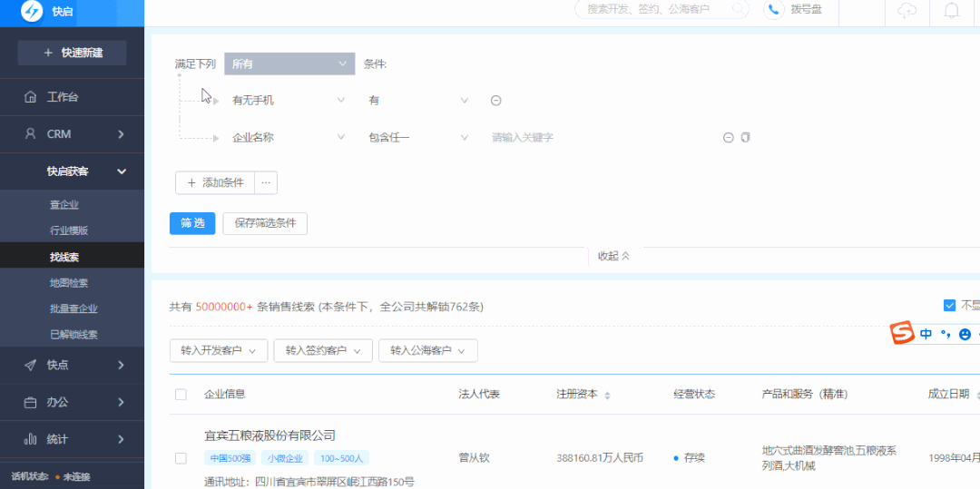Open the 有 value dropdown
Image resolution: width=980 pixels, height=489 pixels.
tap(418, 101)
